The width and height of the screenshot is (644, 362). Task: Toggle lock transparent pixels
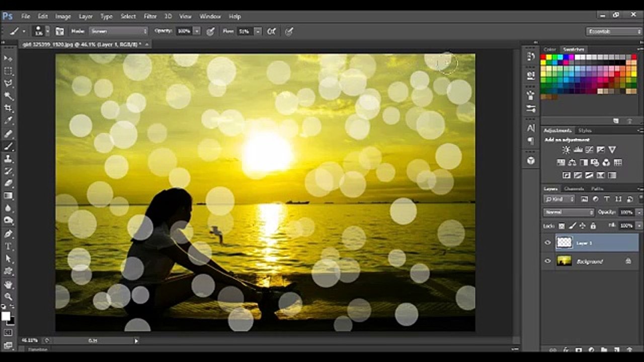[562, 226]
